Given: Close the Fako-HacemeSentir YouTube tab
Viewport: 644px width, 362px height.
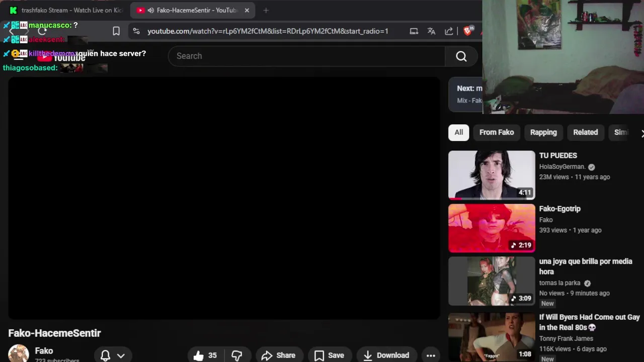Looking at the screenshot, I should (247, 10).
